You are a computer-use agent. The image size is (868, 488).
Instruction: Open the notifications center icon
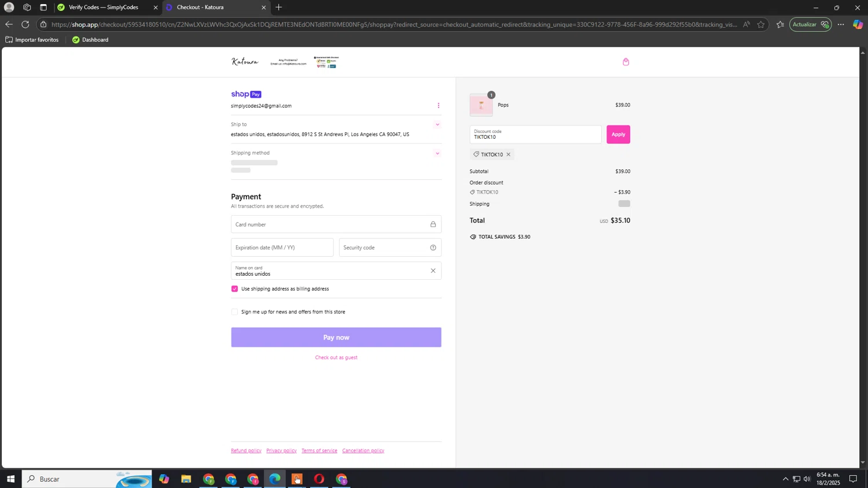853,479
